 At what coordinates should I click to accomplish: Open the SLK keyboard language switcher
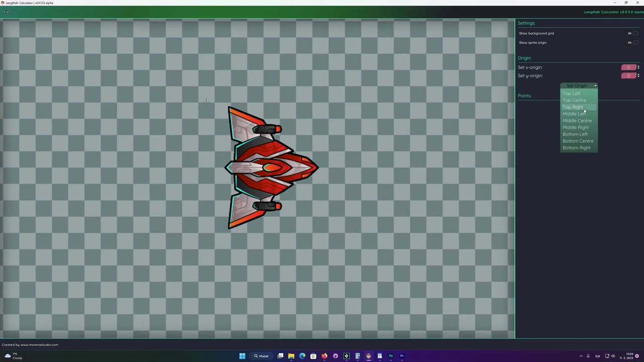(x=598, y=356)
